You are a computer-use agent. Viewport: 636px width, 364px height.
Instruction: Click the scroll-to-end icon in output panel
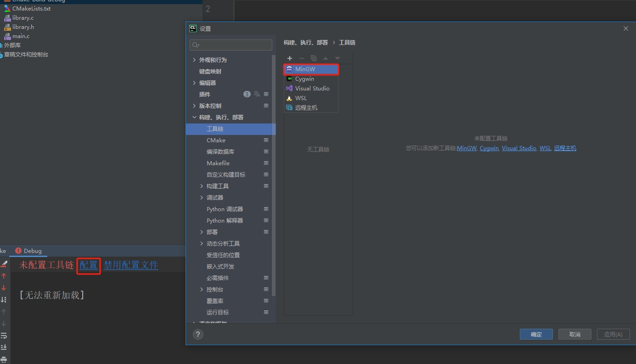point(4,347)
